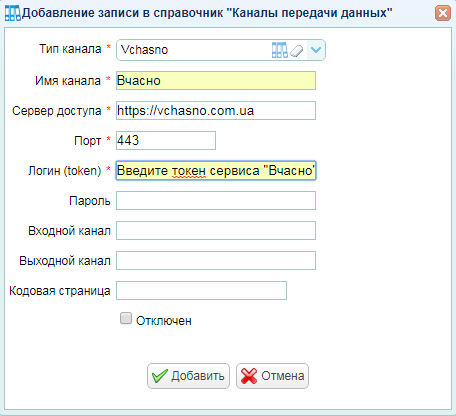This screenshot has width=456, height=416.
Task: Click the directory icon in the title bar
Action: coord(13,13)
